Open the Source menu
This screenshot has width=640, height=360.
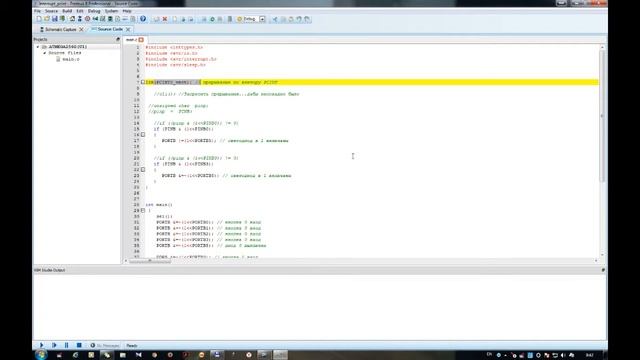click(51, 11)
